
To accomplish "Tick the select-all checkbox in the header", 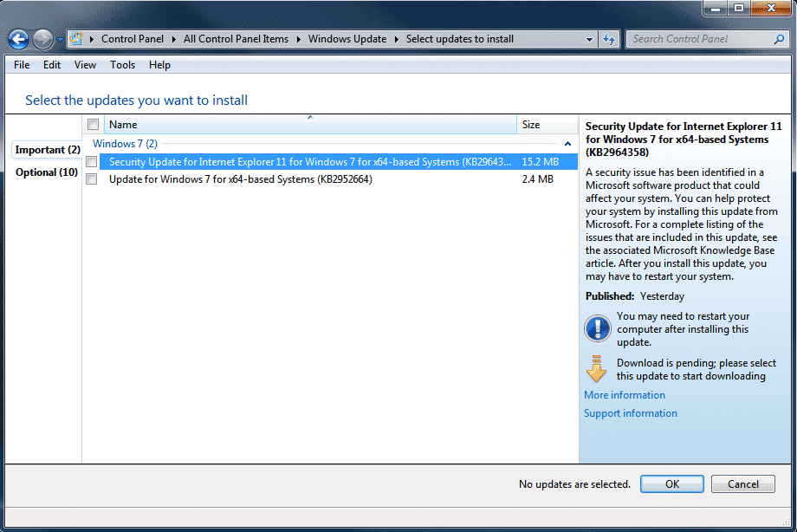I will coord(93,125).
